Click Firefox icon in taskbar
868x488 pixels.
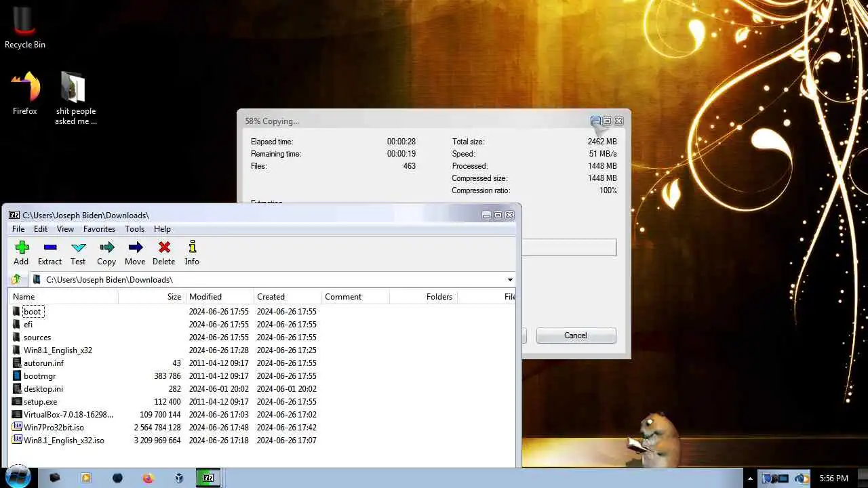tap(149, 478)
